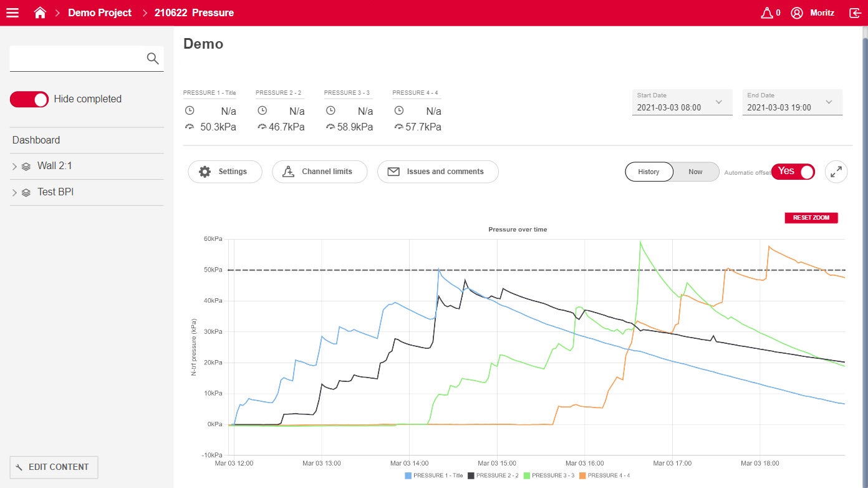
Task: Toggle the Hide completed switch
Action: pyautogui.click(x=29, y=99)
